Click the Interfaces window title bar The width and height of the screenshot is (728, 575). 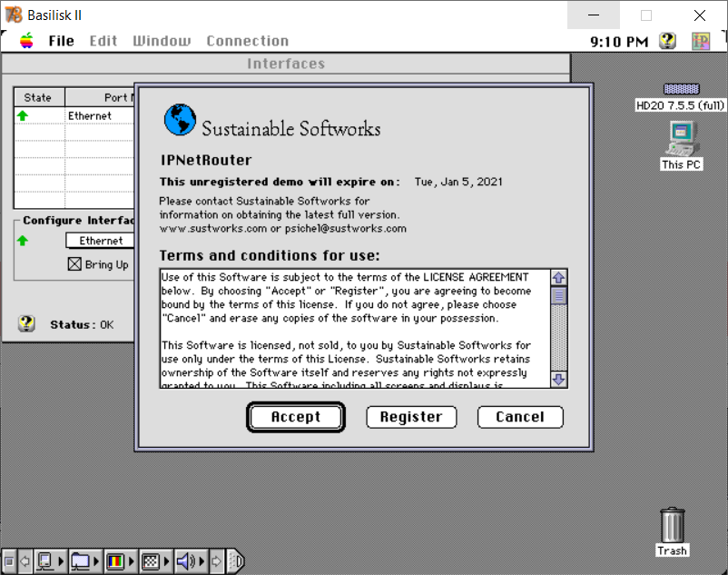(x=286, y=64)
